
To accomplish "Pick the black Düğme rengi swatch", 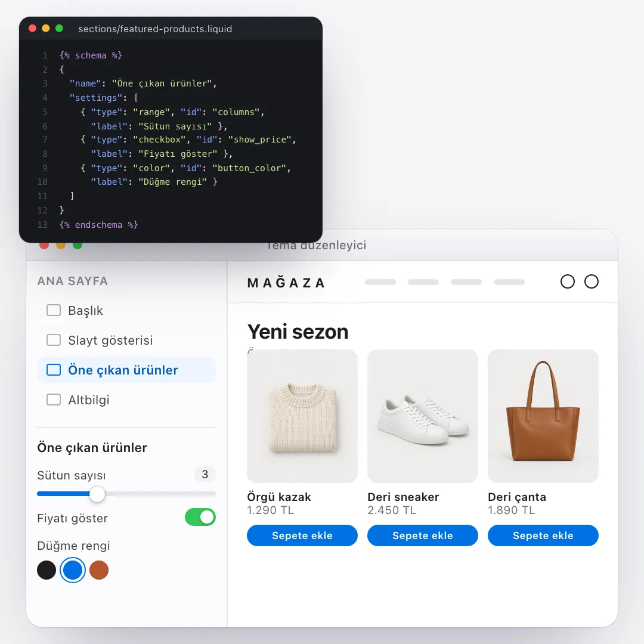I will [x=47, y=570].
